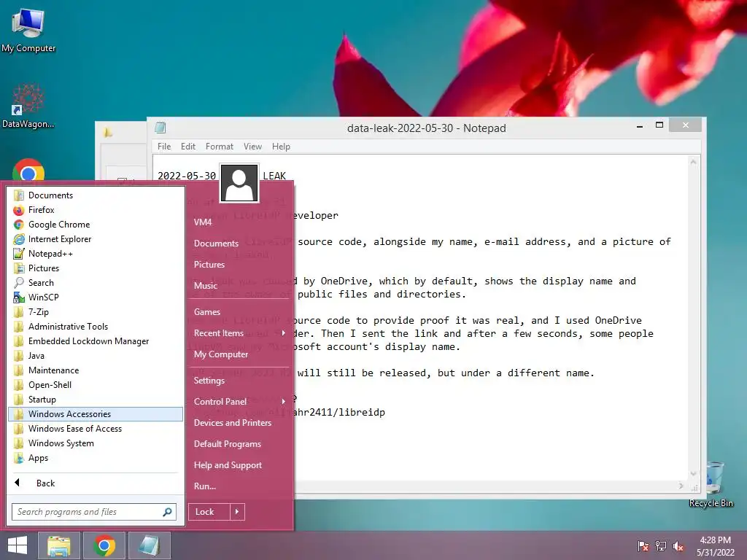The height and width of the screenshot is (560, 747).
Task: Open the Apps entry in programs list
Action: pyautogui.click(x=96, y=458)
